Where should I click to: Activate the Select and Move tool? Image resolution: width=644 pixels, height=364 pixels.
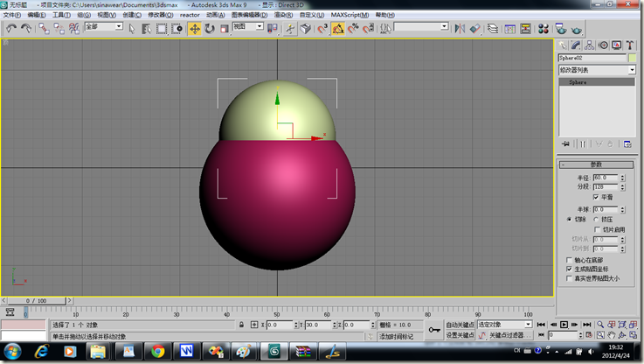[194, 29]
